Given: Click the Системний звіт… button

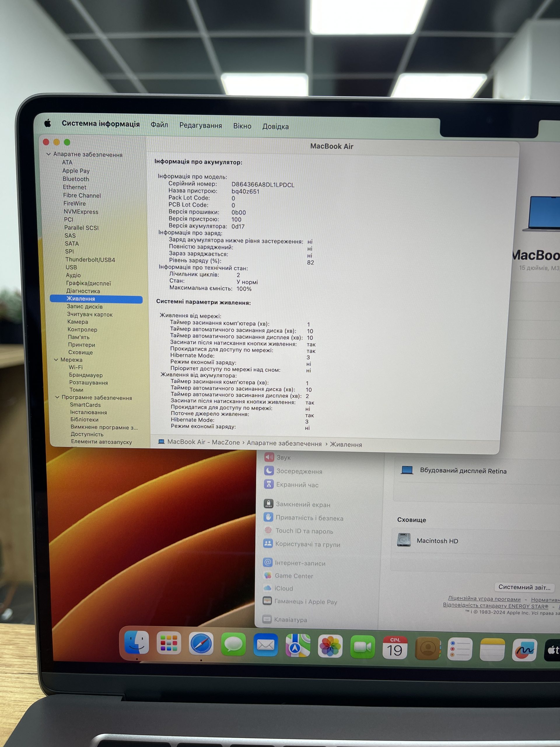Looking at the screenshot, I should pyautogui.click(x=524, y=587).
